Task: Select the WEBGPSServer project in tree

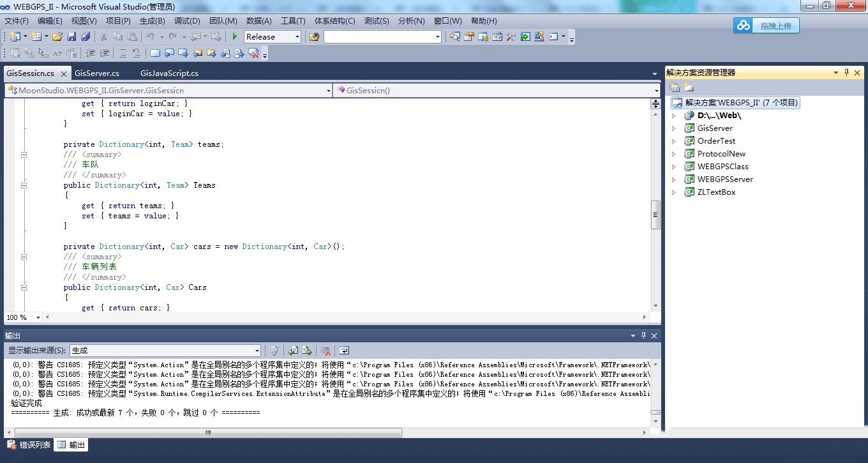Action: [x=724, y=179]
